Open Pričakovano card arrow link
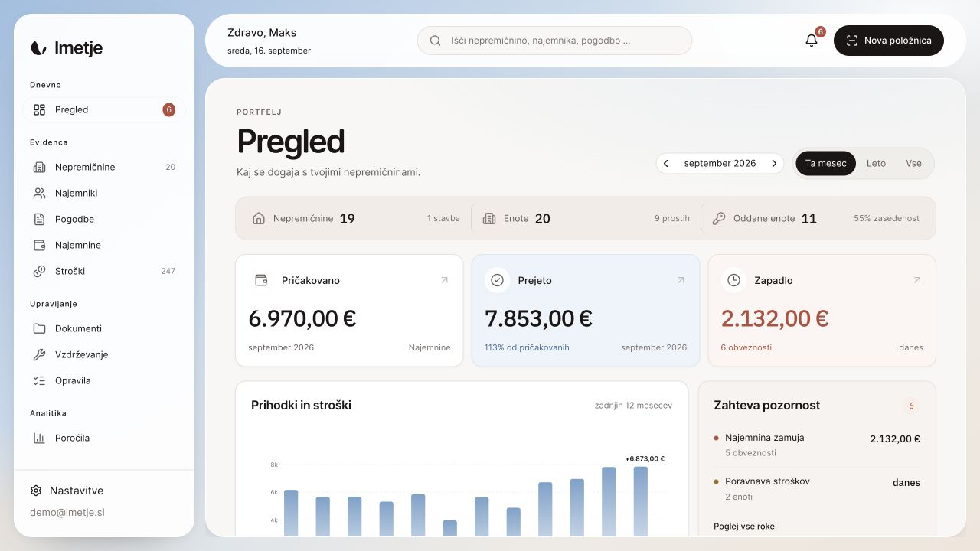Image resolution: width=980 pixels, height=551 pixels. pos(444,280)
